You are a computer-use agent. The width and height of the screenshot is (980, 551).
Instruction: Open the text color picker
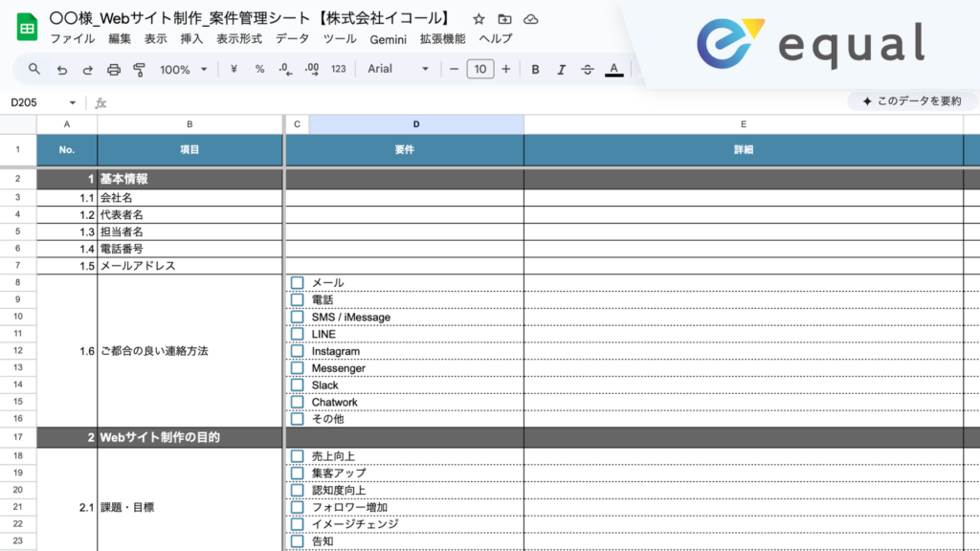612,69
